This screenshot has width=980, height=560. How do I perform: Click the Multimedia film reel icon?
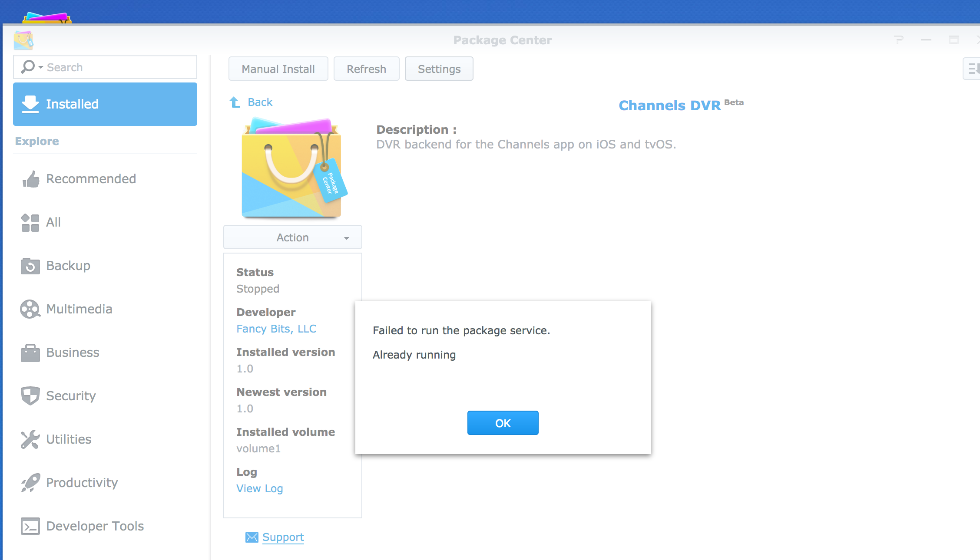[30, 309]
